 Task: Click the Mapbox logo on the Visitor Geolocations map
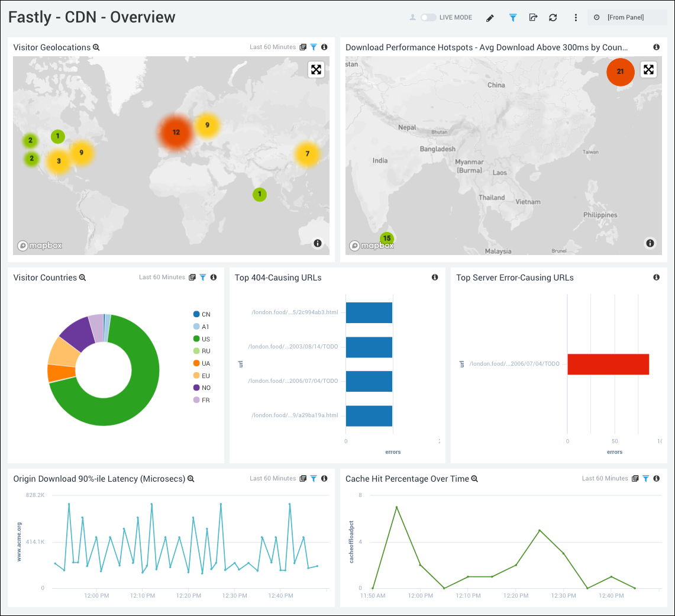tap(39, 244)
